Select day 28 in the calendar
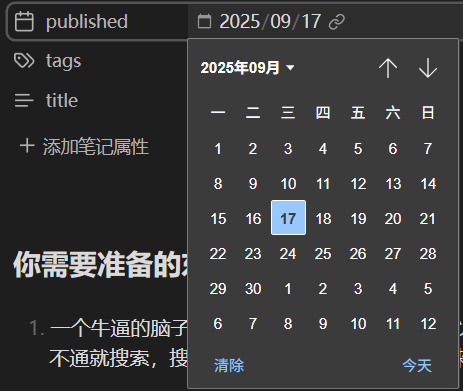The image size is (463, 391). (428, 254)
